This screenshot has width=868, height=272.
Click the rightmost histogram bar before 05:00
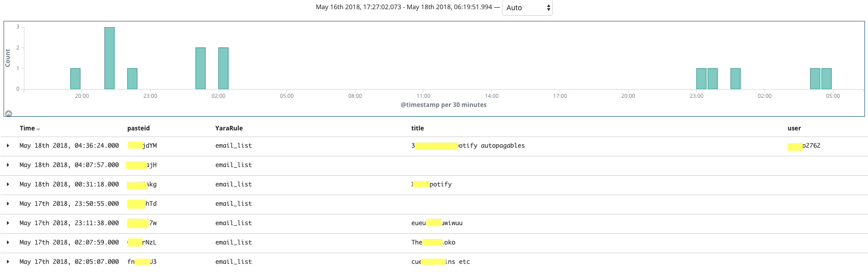[x=827, y=79]
